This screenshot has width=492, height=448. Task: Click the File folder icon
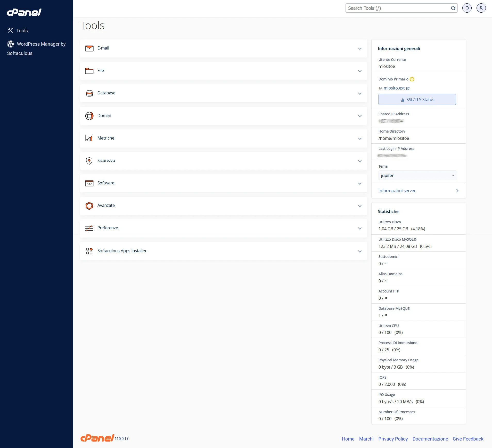click(x=89, y=71)
